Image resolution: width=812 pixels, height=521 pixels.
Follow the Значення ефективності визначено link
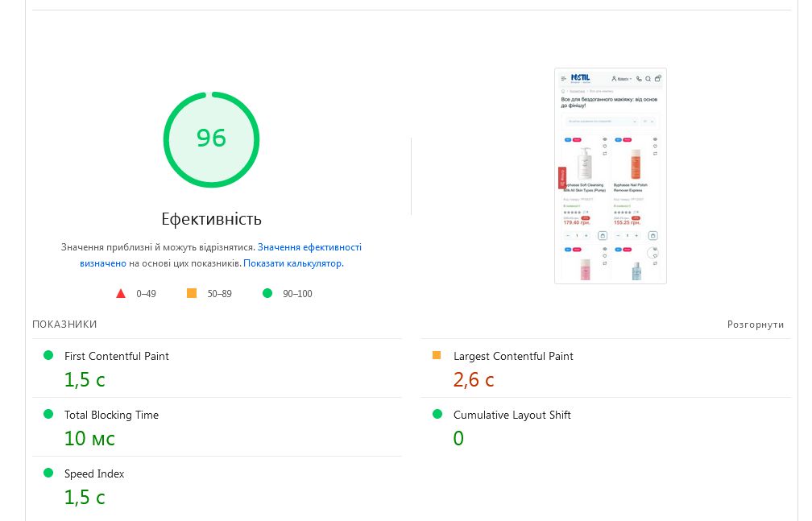[x=309, y=247]
